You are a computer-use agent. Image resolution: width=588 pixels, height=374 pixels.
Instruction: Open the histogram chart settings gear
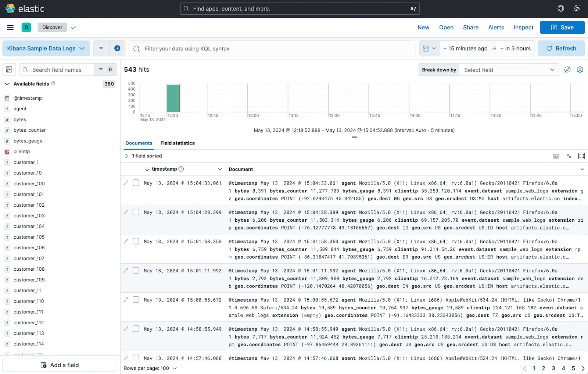(x=580, y=70)
